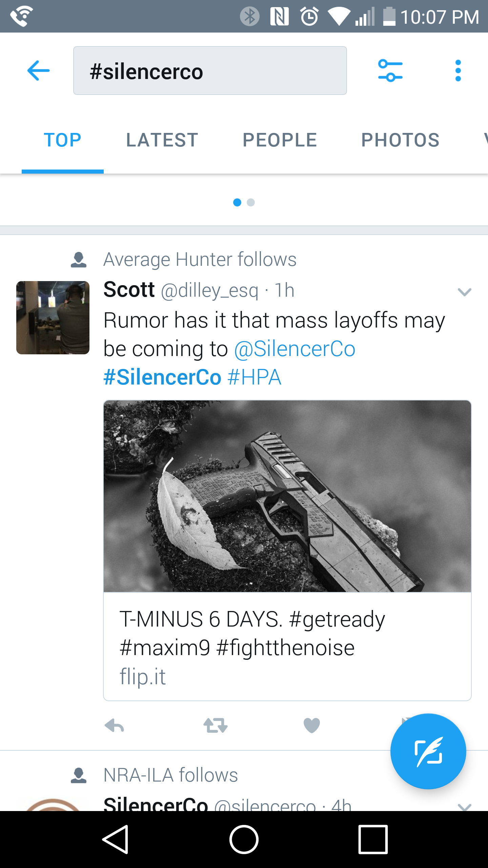Expand options chevron on SilencerCo tweet
This screenshot has height=868, width=488.
point(464,807)
